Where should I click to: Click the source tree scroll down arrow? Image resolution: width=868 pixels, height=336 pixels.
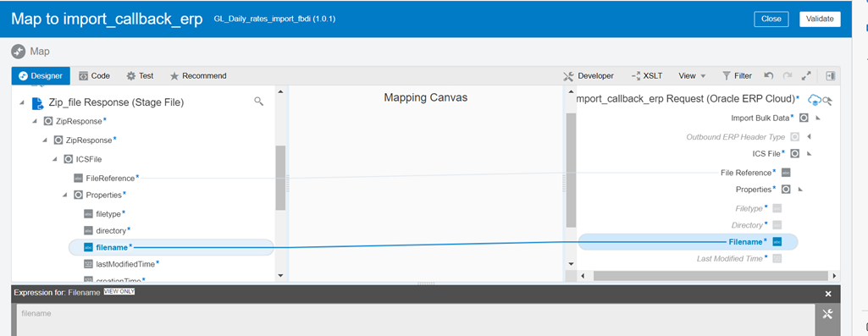tap(280, 275)
